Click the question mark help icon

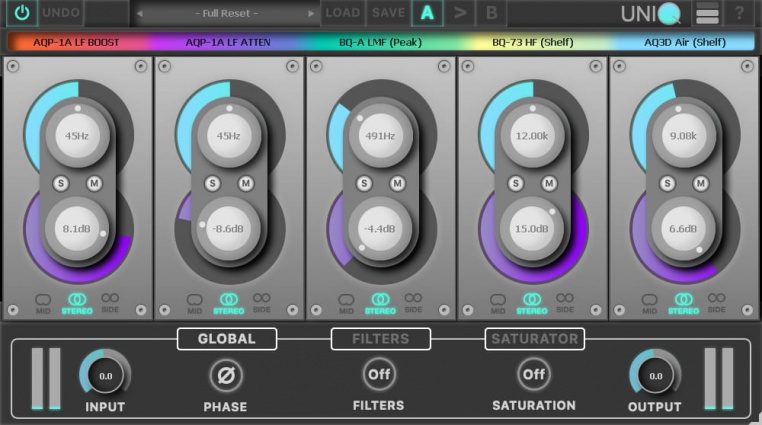(740, 14)
